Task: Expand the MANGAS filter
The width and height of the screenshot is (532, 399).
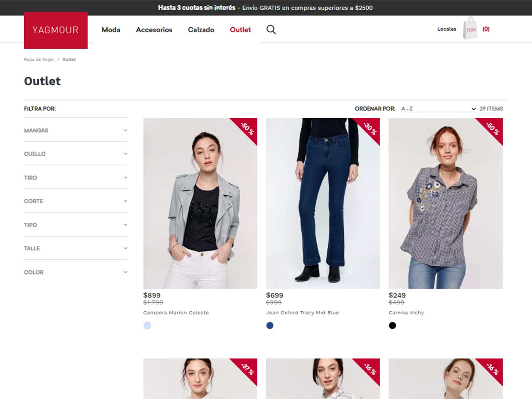Action: point(76,131)
